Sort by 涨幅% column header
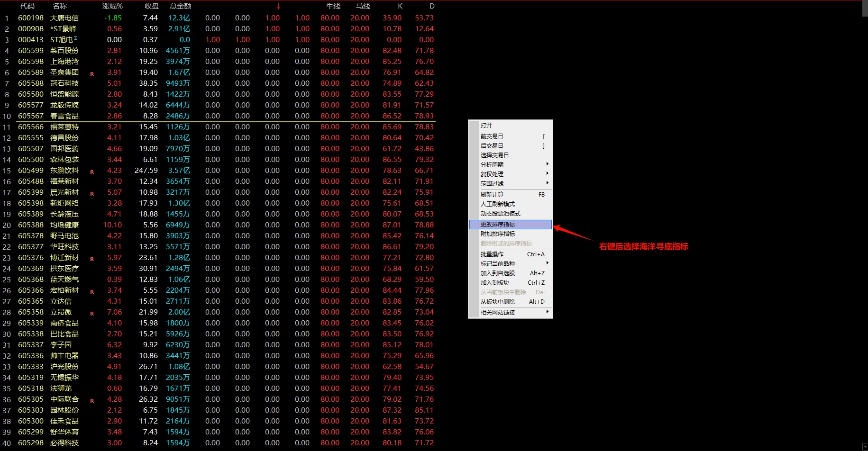868x451 pixels. (x=112, y=6)
